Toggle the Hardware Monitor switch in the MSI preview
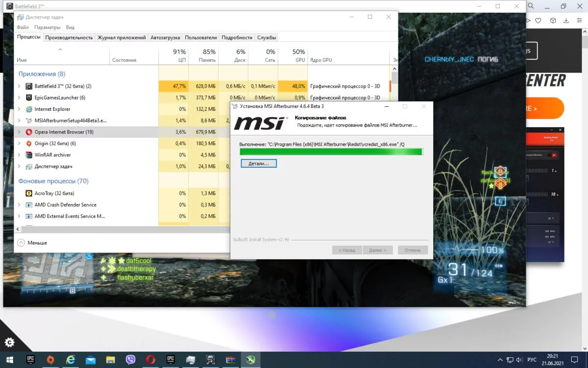Image resolution: width=588 pixels, height=368 pixels. (553, 155)
